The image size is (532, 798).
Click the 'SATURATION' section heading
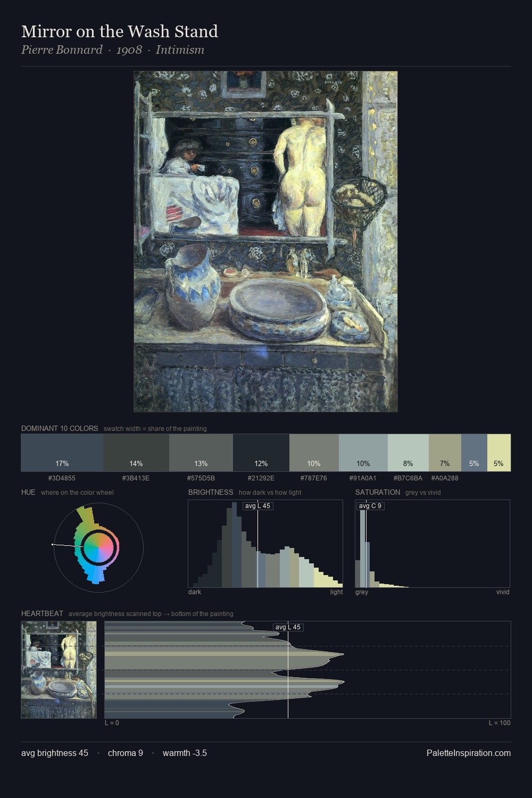pos(378,493)
